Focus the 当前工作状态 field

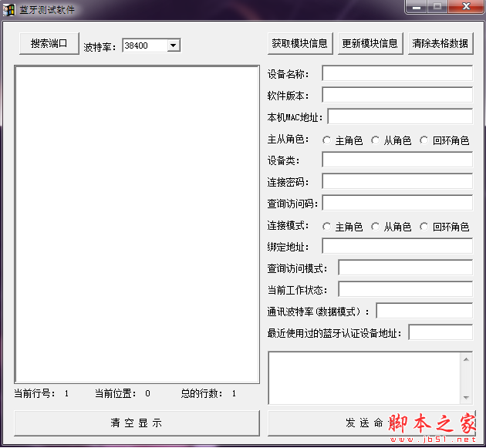pos(406,289)
